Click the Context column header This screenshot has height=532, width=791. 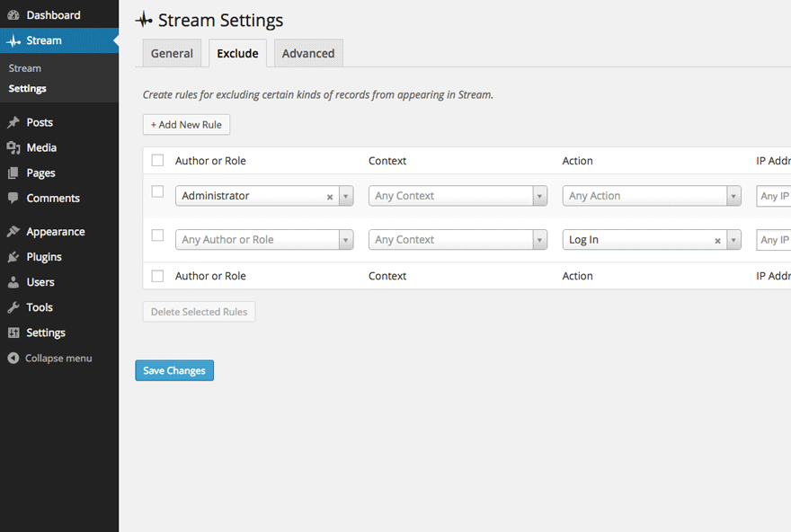387,160
